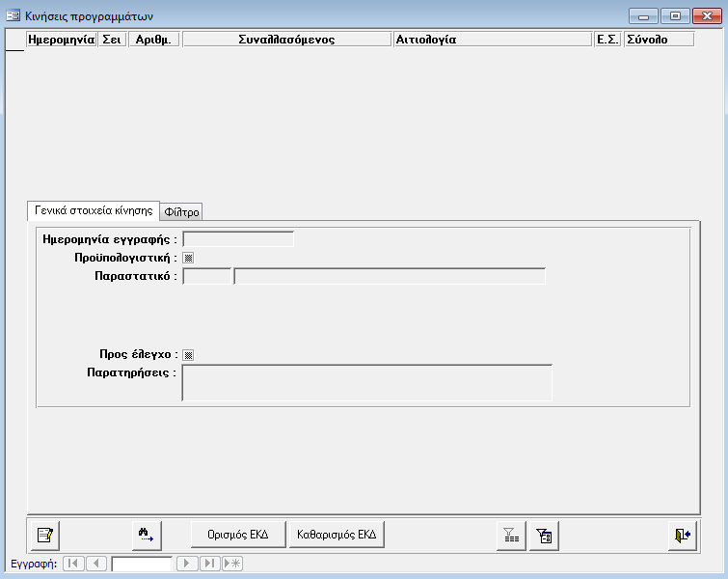The width and height of the screenshot is (728, 579).
Task: Click the Ημερομηνία εγγραφής input field
Action: point(238,239)
